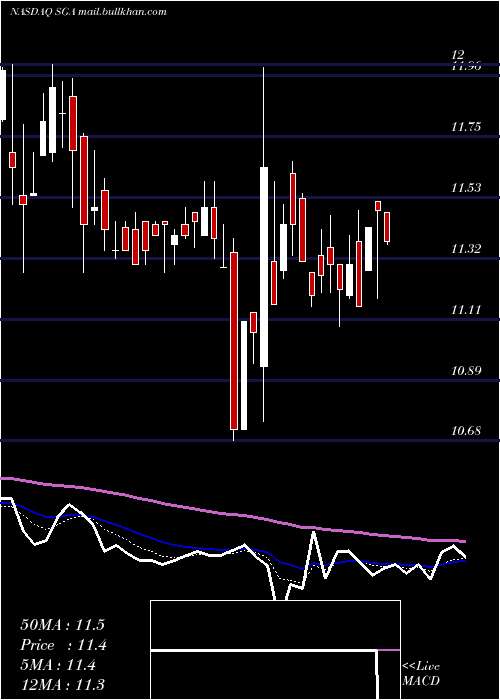Click the tallest white candlestick with long upper wick
The image size is (500, 700).
264,267
